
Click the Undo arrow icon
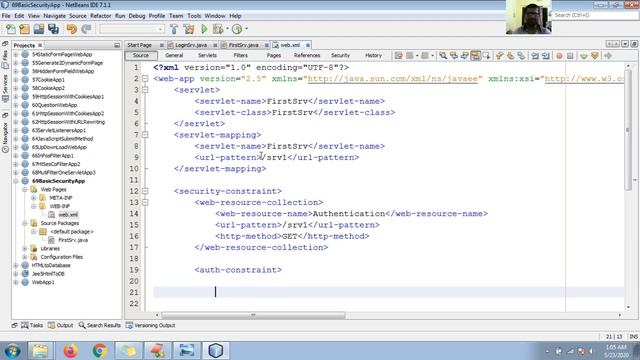(x=72, y=29)
